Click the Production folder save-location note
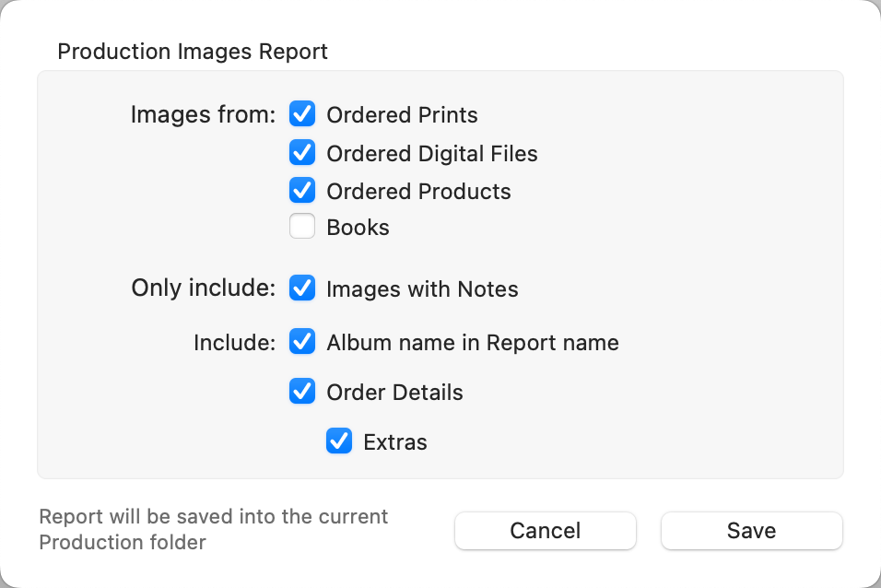Viewport: 881px width, 588px height. (214, 529)
